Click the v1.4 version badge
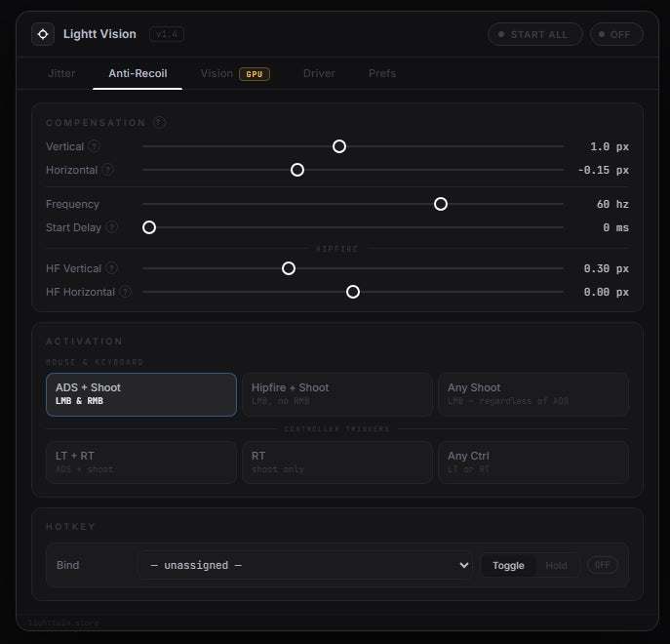Screen dimensions: 670x644 coord(167,34)
